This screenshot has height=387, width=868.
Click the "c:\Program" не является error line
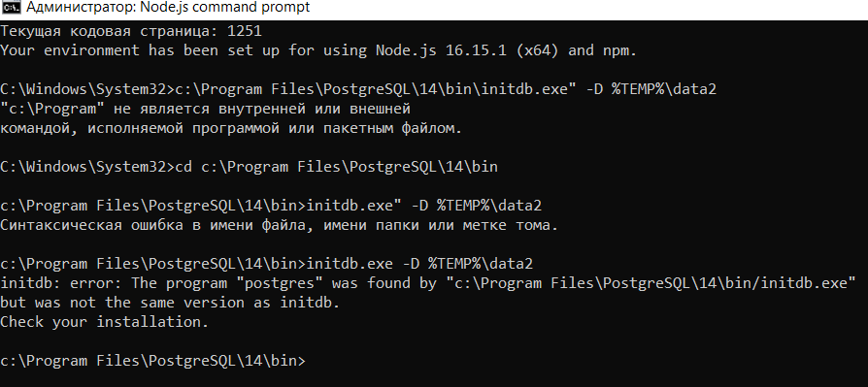[x=205, y=109]
